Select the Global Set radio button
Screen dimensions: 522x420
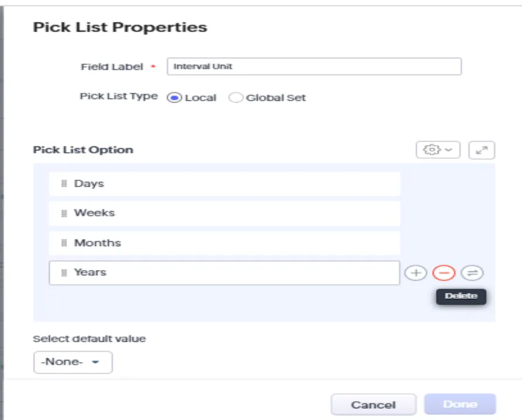coord(236,98)
